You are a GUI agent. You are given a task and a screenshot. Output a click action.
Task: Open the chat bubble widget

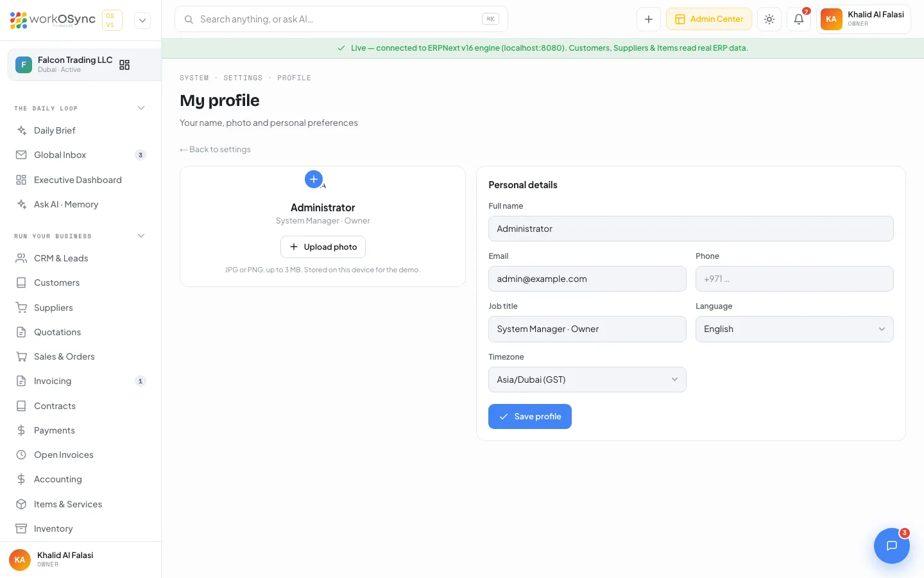coord(892,546)
